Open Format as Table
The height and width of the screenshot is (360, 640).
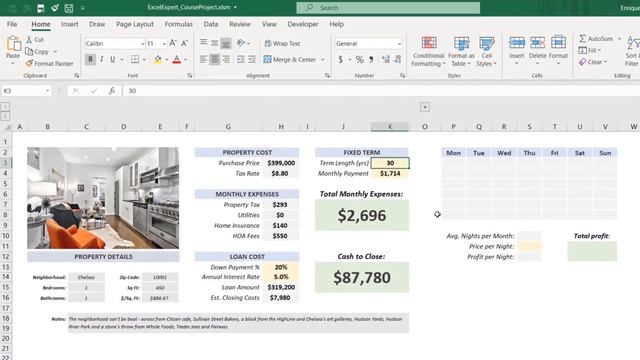[461, 51]
